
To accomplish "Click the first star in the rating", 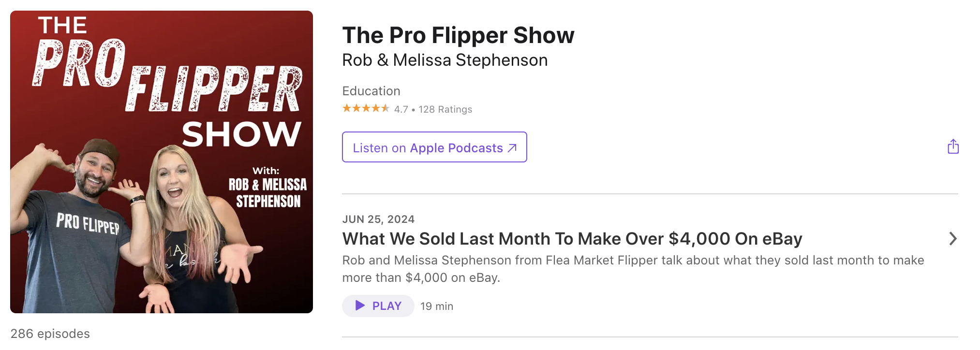I will (x=346, y=108).
